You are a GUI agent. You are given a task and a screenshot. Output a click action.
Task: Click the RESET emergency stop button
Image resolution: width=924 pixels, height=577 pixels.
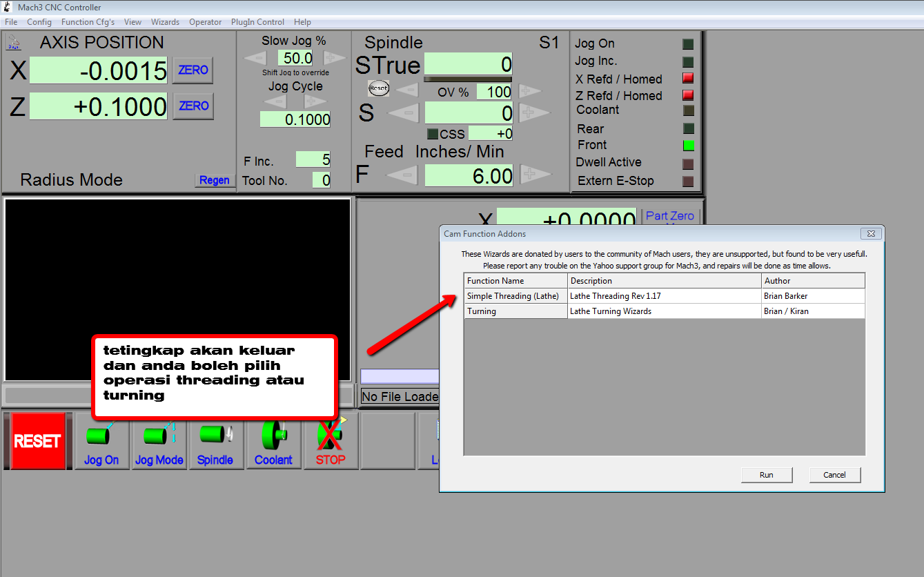(x=36, y=441)
